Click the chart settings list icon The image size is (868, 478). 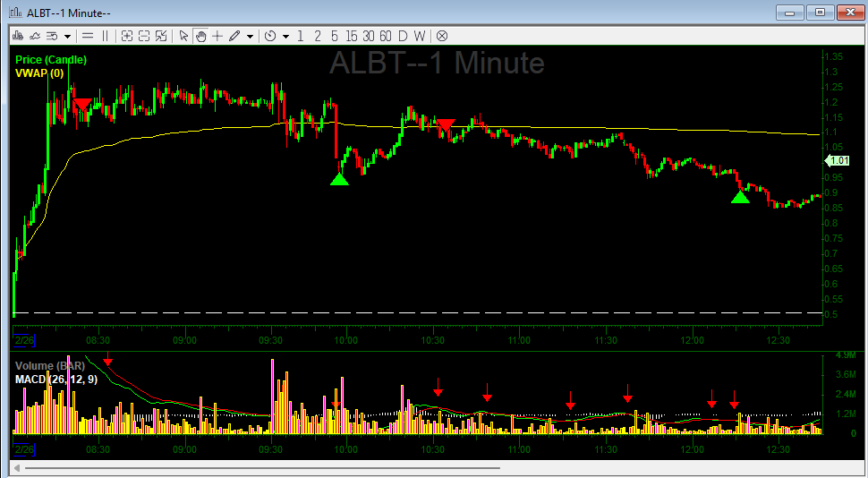[52, 36]
